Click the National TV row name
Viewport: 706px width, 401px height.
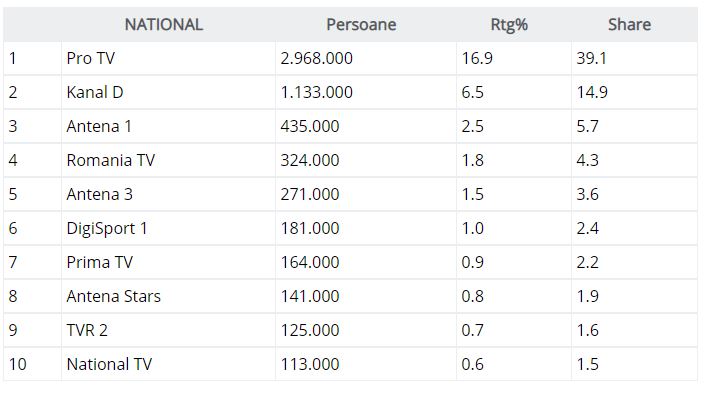109,365
